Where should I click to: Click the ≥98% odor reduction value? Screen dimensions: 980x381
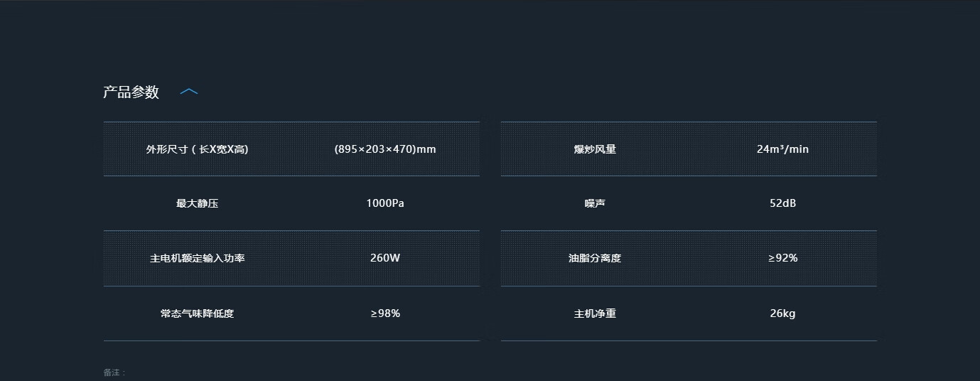pos(385,313)
